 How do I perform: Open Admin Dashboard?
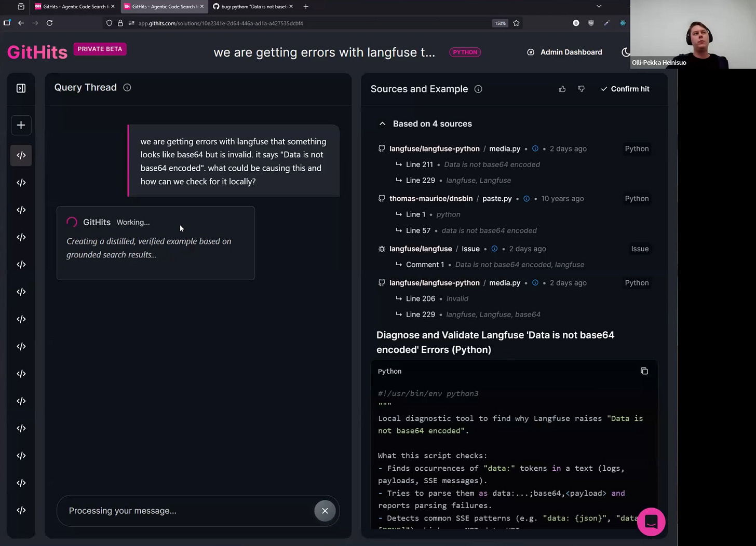[564, 52]
